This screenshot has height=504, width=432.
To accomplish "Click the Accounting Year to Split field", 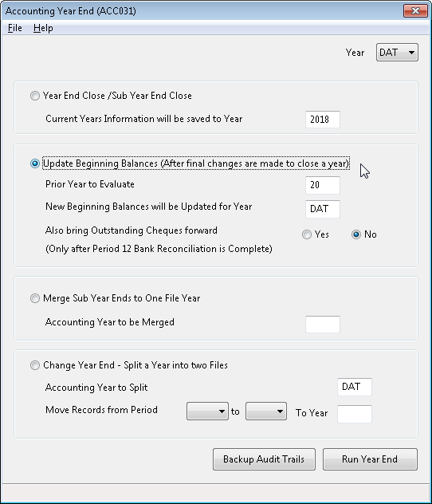I will [x=355, y=387].
